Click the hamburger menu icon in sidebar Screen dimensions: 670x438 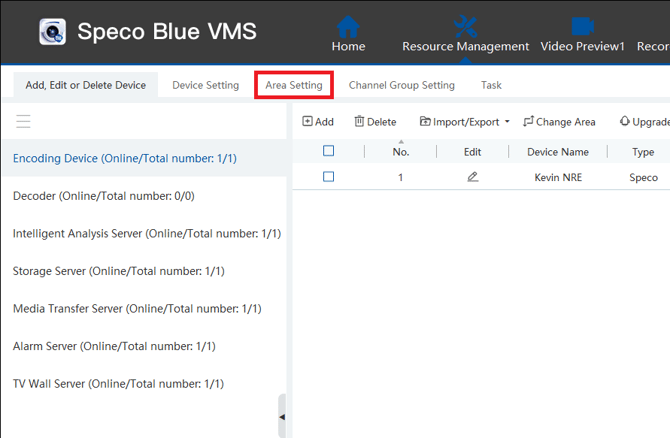coord(23,121)
